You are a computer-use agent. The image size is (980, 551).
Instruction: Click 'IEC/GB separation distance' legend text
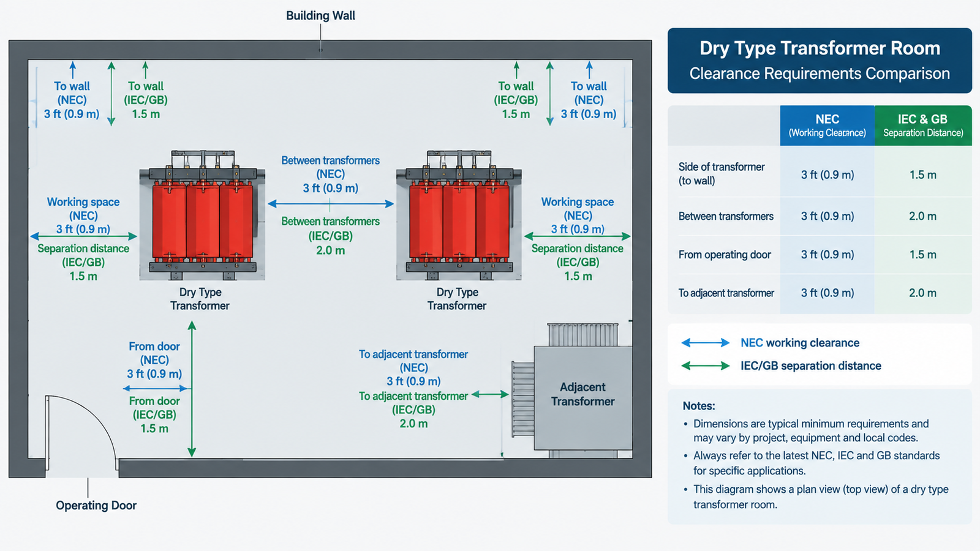pos(811,365)
